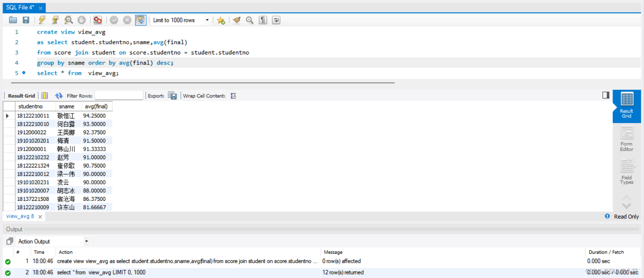Select the row marker arrow of first row

point(7,116)
